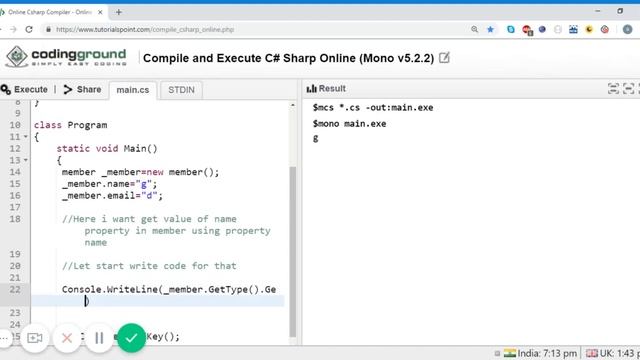Click the '_member.name="g";' line
Viewport: 640px width, 360px height.
(109, 184)
